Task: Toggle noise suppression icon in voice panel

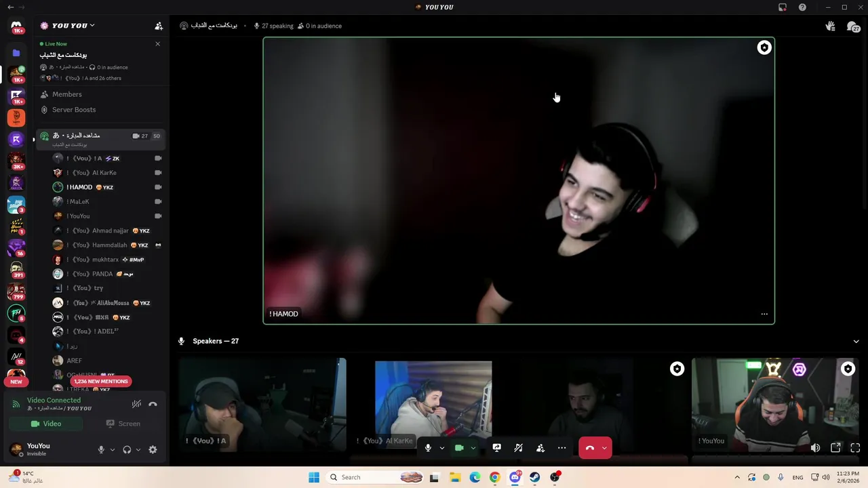Action: (136, 404)
